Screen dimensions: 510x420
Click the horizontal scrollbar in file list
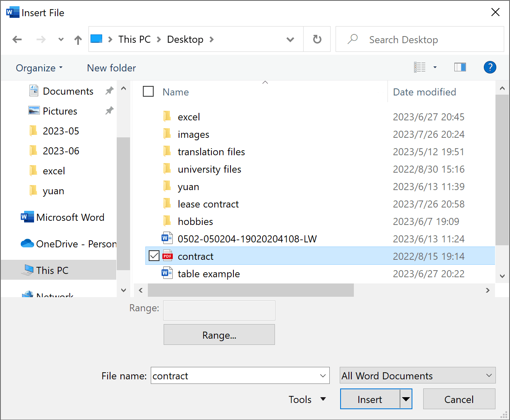[x=250, y=290]
